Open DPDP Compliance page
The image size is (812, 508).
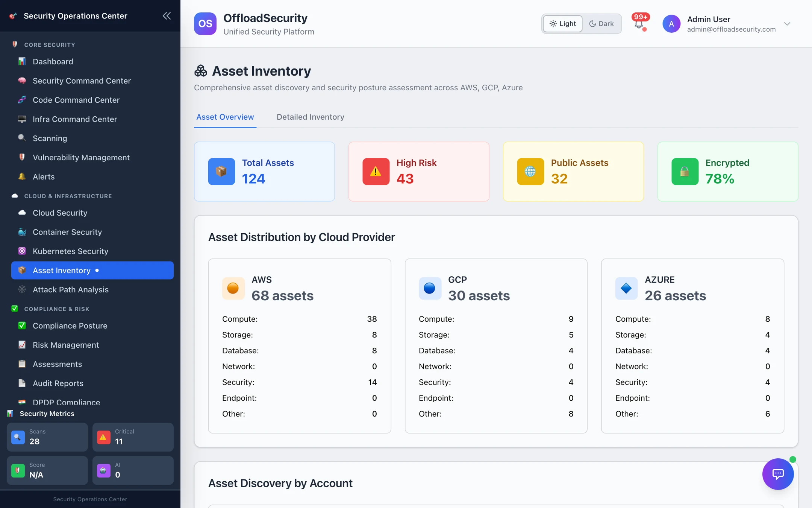tap(92, 402)
